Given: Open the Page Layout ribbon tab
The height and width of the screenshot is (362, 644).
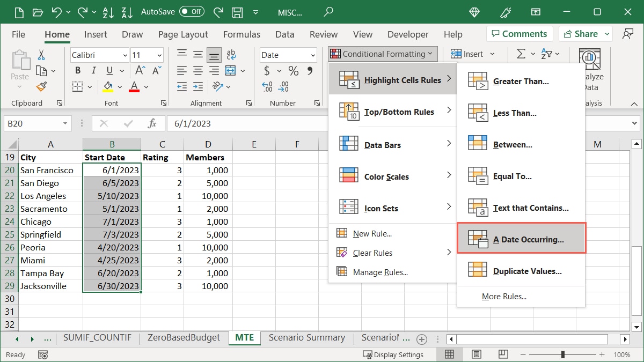Looking at the screenshot, I should [x=183, y=34].
